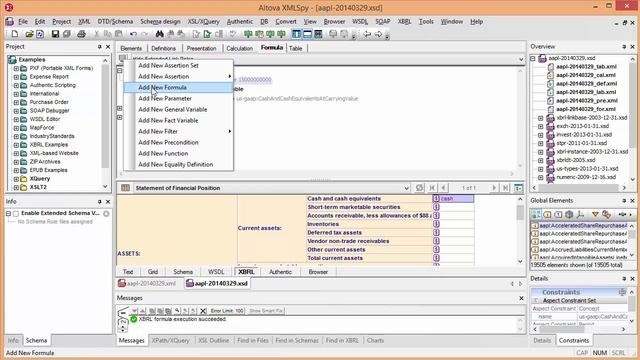The image size is (640, 360).
Task: Toggle the third window layout button
Action: [x=318, y=34]
